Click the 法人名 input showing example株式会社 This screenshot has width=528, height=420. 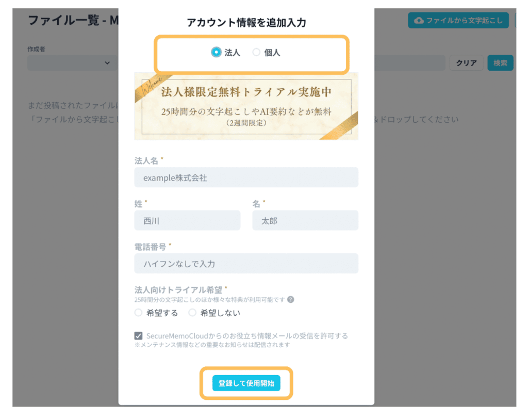246,177
